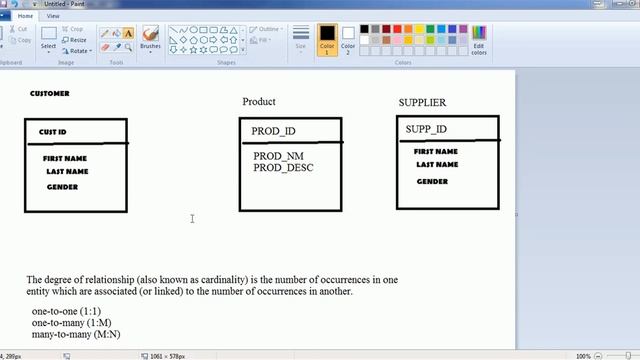
Task: Select the Eraser tool
Action: (x=105, y=47)
